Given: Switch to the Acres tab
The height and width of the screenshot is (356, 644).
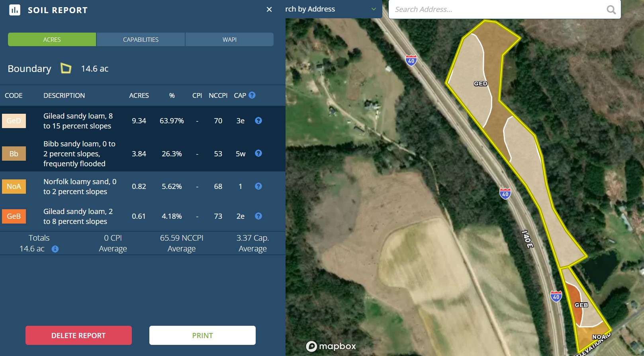Looking at the screenshot, I should pos(52,39).
